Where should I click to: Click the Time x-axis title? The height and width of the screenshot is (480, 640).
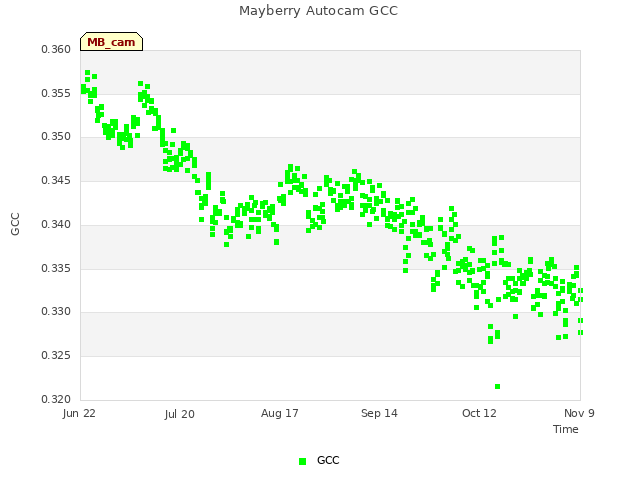click(x=566, y=429)
